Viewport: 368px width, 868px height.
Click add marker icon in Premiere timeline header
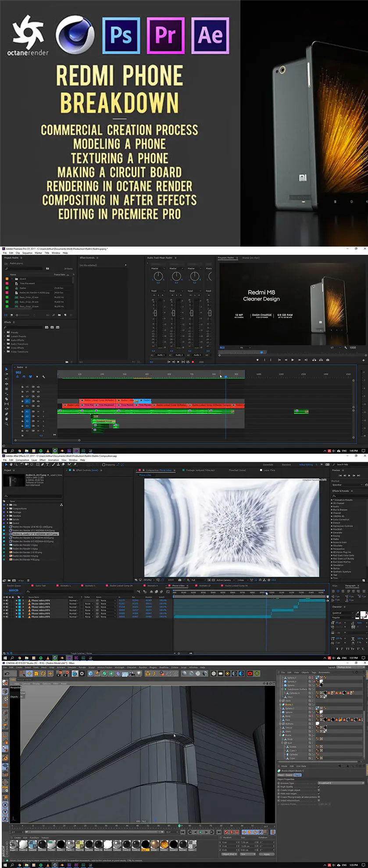[37, 377]
